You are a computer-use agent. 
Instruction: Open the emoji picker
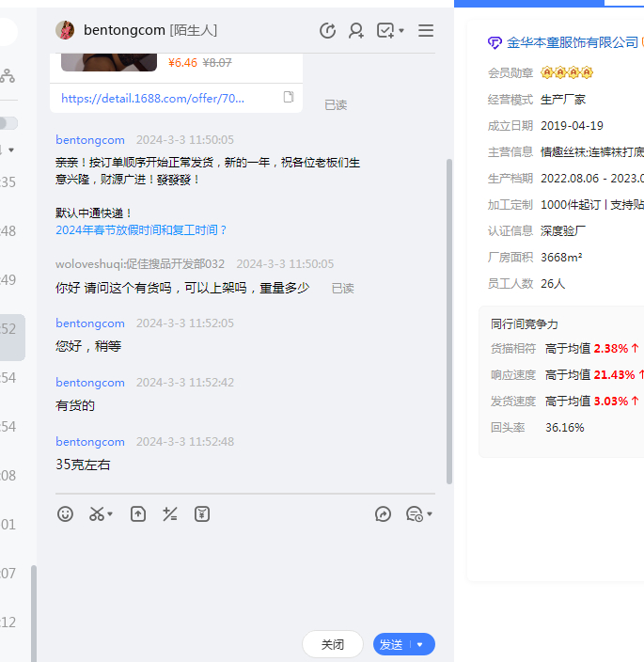(x=66, y=513)
